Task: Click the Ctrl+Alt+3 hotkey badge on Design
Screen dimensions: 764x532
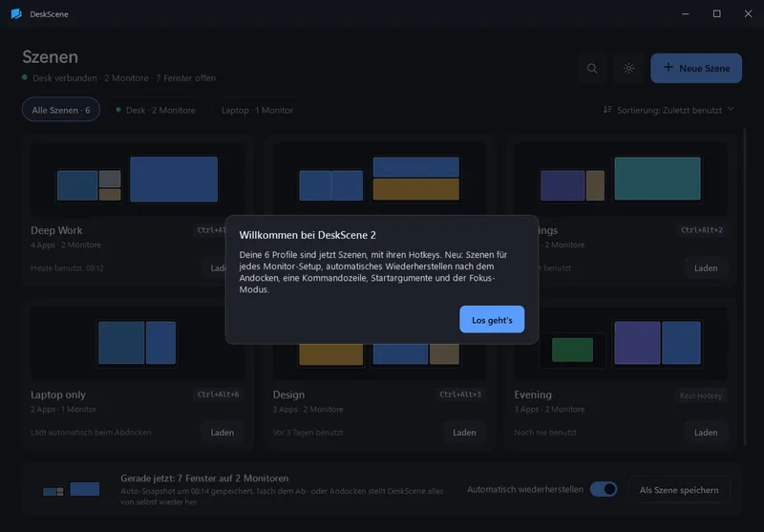Action: (460, 394)
